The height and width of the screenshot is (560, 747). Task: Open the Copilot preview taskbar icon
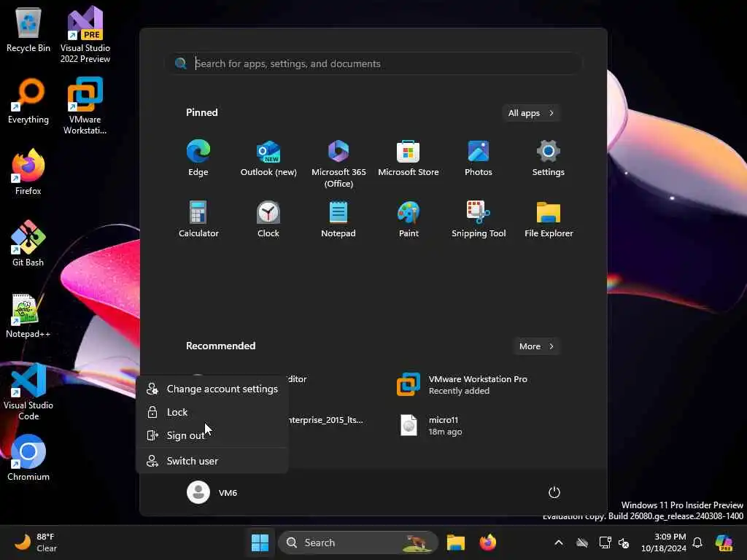pos(724,542)
